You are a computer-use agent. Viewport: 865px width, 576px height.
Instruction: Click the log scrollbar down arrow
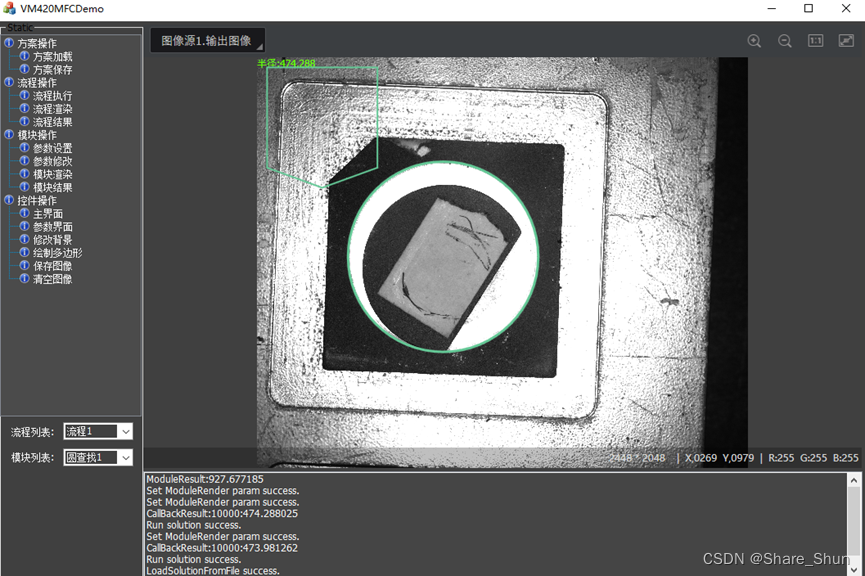[853, 569]
